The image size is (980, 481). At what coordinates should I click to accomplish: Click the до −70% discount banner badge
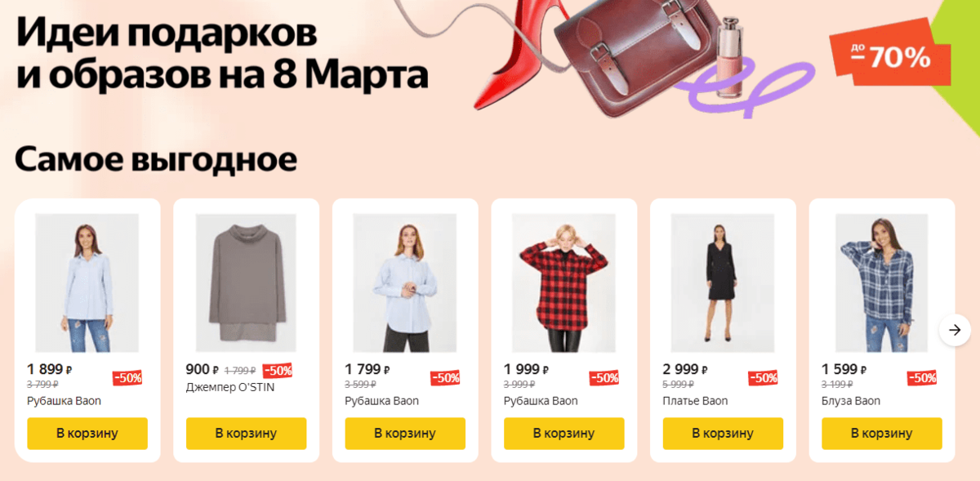890,57
